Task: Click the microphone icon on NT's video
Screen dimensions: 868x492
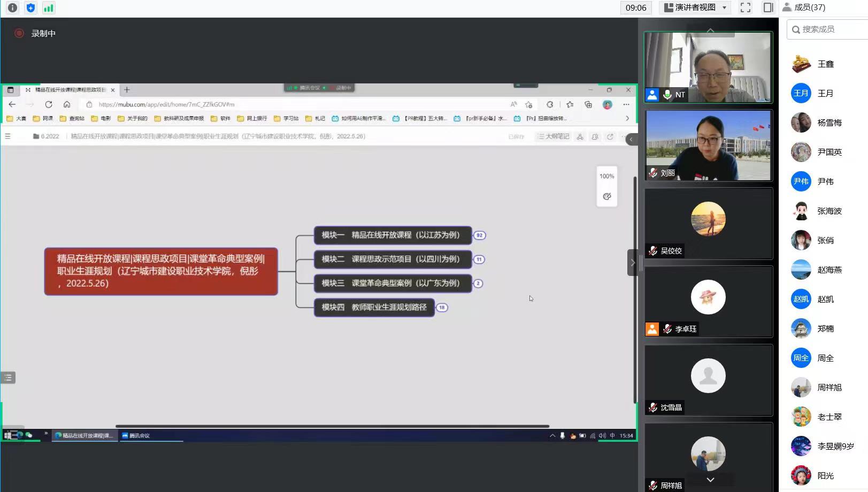Action: pyautogui.click(x=667, y=95)
